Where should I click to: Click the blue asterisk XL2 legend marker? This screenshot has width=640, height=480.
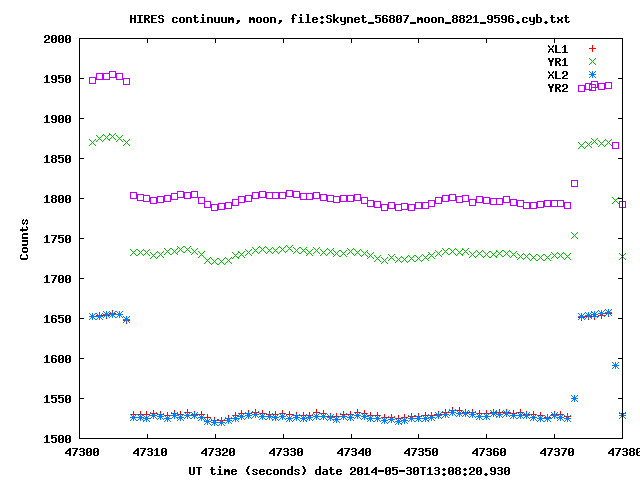point(592,75)
